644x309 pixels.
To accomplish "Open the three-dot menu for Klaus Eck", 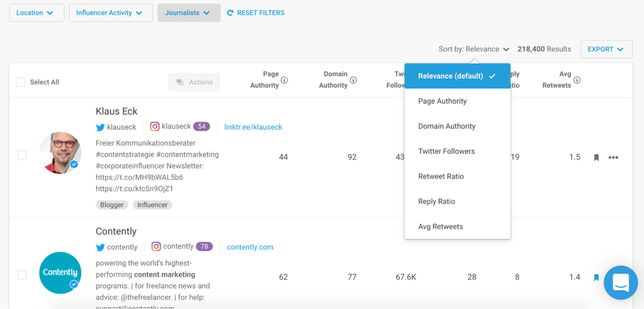I will tap(613, 158).
